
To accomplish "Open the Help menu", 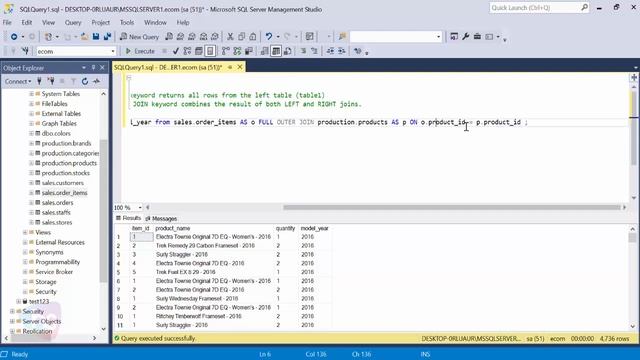I will (182, 22).
